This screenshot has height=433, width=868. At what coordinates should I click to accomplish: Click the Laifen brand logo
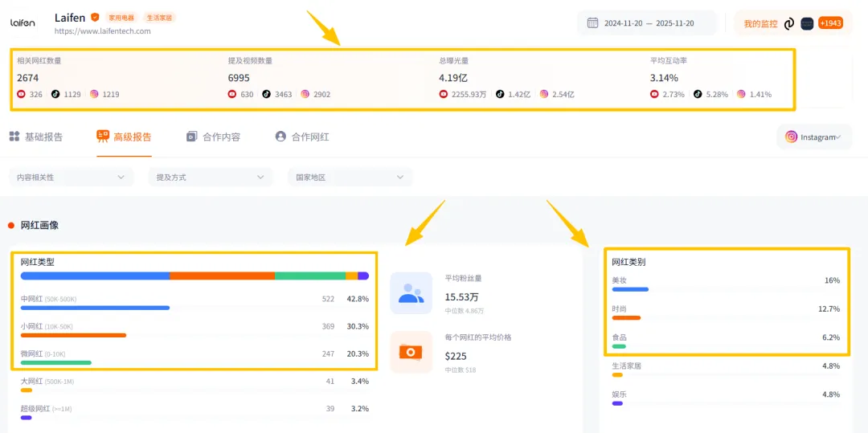click(x=23, y=23)
